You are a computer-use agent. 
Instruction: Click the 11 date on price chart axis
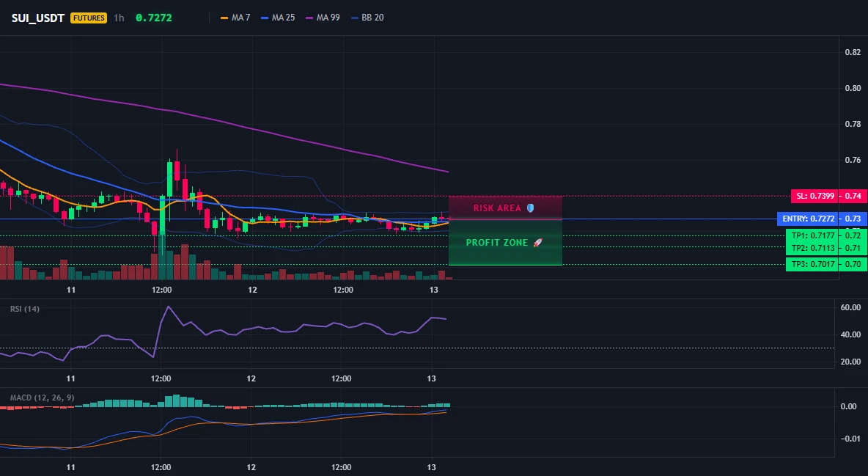tap(71, 290)
